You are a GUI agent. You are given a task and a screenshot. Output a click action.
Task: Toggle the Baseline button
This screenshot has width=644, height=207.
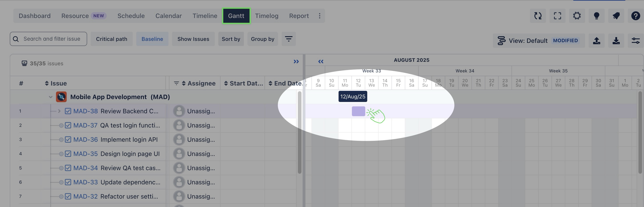(152, 39)
